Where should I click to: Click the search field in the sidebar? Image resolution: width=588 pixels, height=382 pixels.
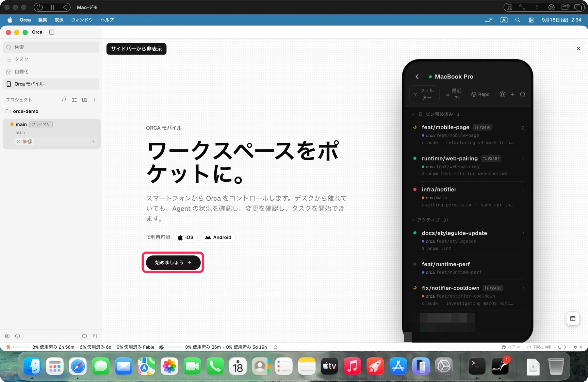[51, 47]
